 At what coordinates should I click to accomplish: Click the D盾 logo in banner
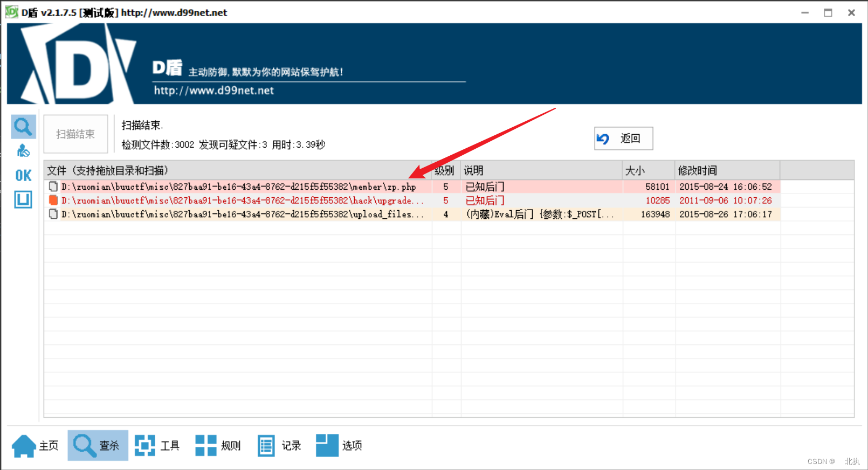(80, 65)
